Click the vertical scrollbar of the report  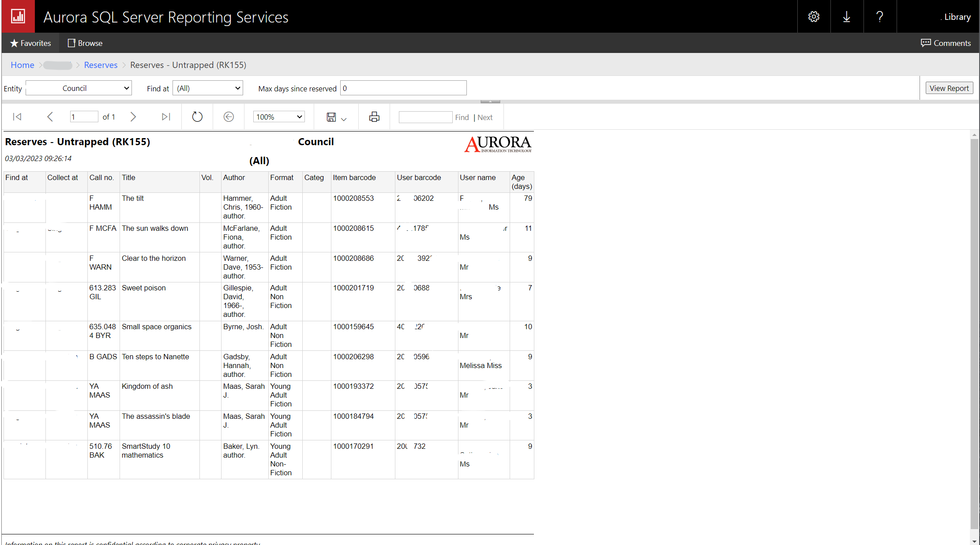click(974, 334)
